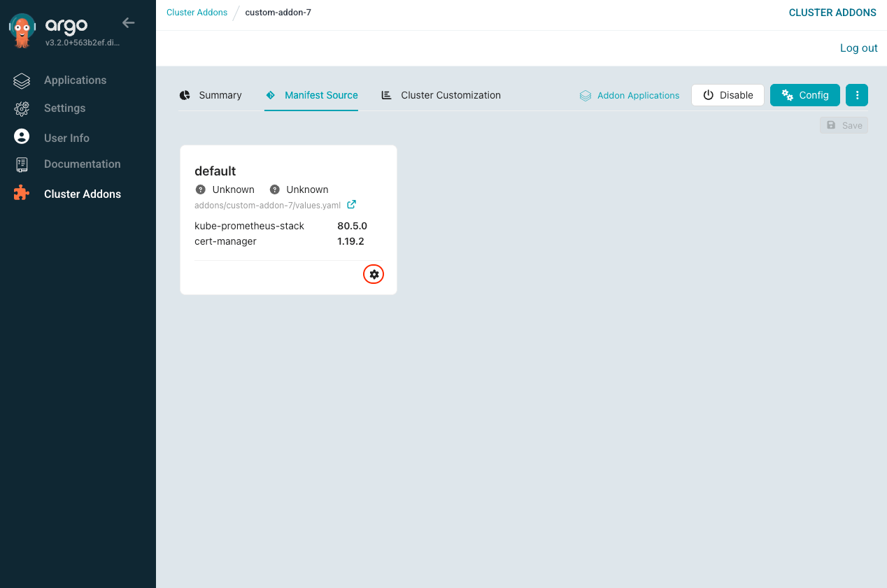The image size is (887, 588).
Task: Open values.yaml via the external link icon
Action: point(351,204)
